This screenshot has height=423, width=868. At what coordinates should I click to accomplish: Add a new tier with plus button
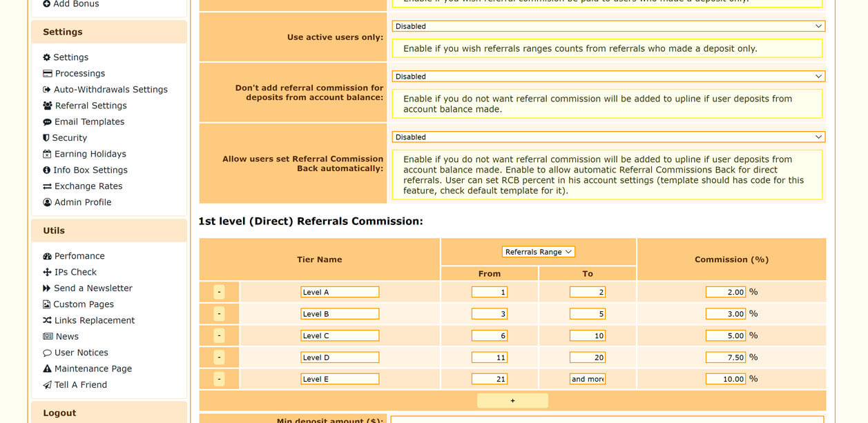pyautogui.click(x=512, y=401)
